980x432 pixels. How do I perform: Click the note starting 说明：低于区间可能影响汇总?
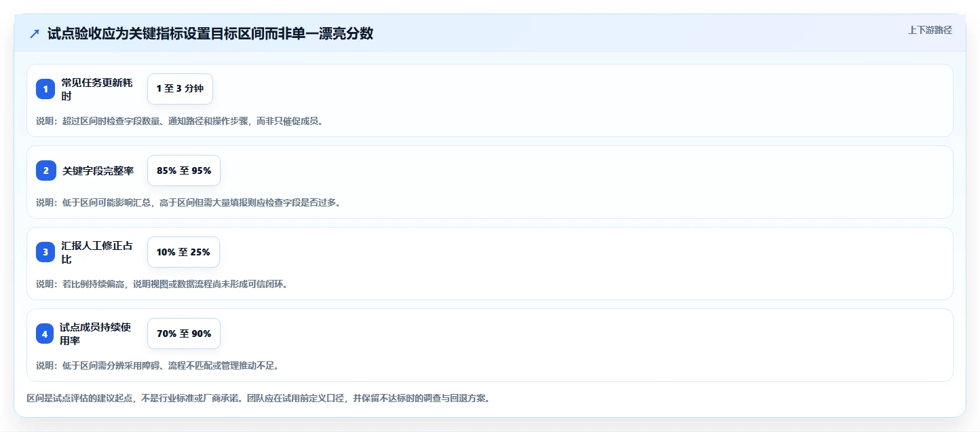point(188,203)
